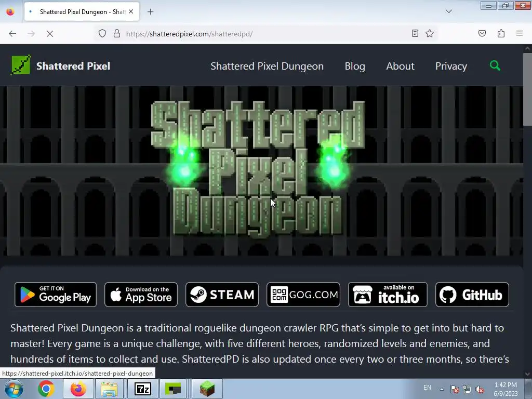
Task: Open the green monitor taskbar icon
Action: pyautogui.click(x=173, y=389)
